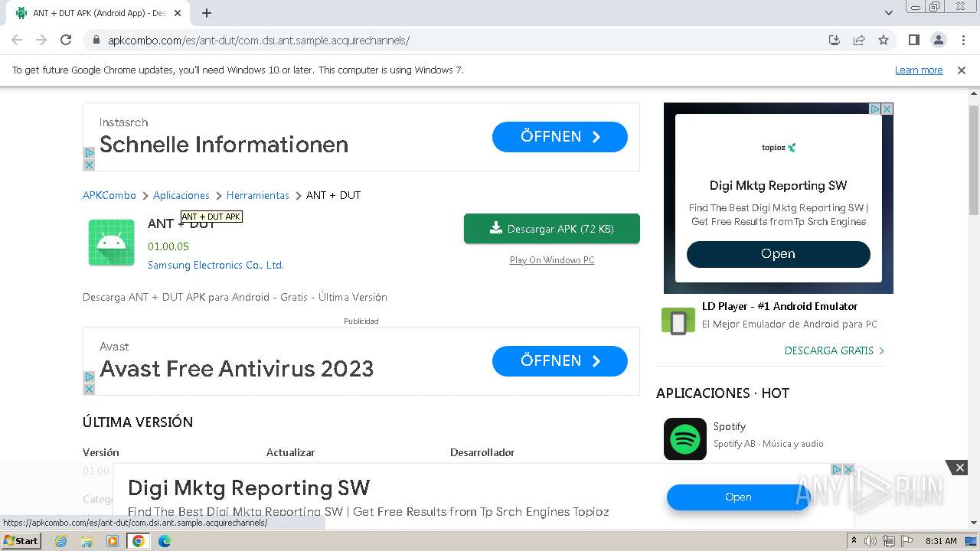The width and height of the screenshot is (980, 551).
Task: Click the share page icon
Action: coord(859,41)
